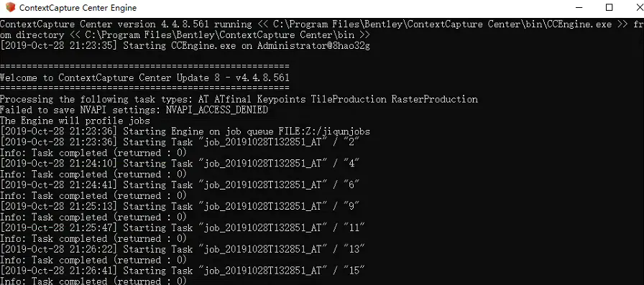Maximize the ContextCapture Center Engine window
The image size is (644, 285).
pos(609,7)
